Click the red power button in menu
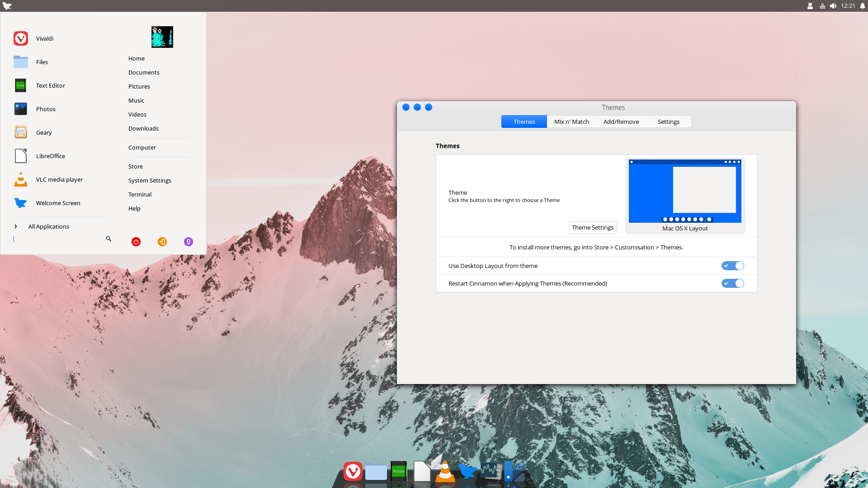Image resolution: width=868 pixels, height=488 pixels. tap(136, 242)
